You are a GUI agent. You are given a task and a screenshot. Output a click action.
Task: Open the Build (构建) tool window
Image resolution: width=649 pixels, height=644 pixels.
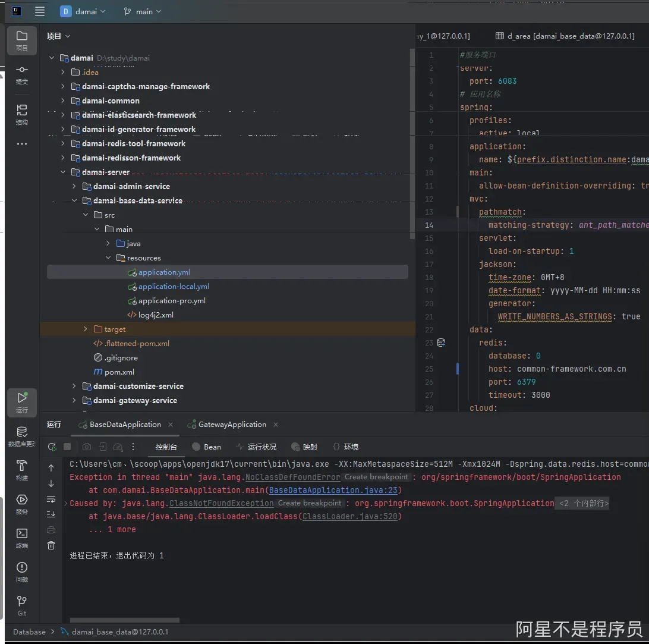coord(22,469)
